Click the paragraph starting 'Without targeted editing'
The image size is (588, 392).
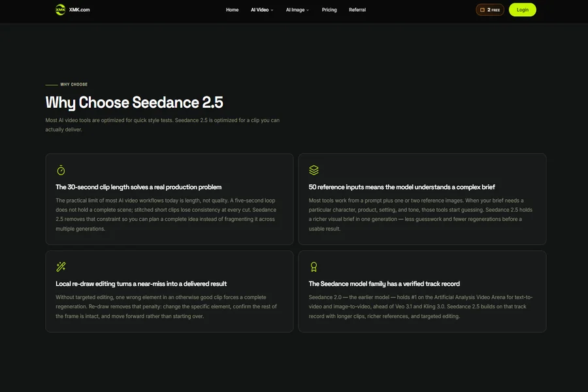166,306
